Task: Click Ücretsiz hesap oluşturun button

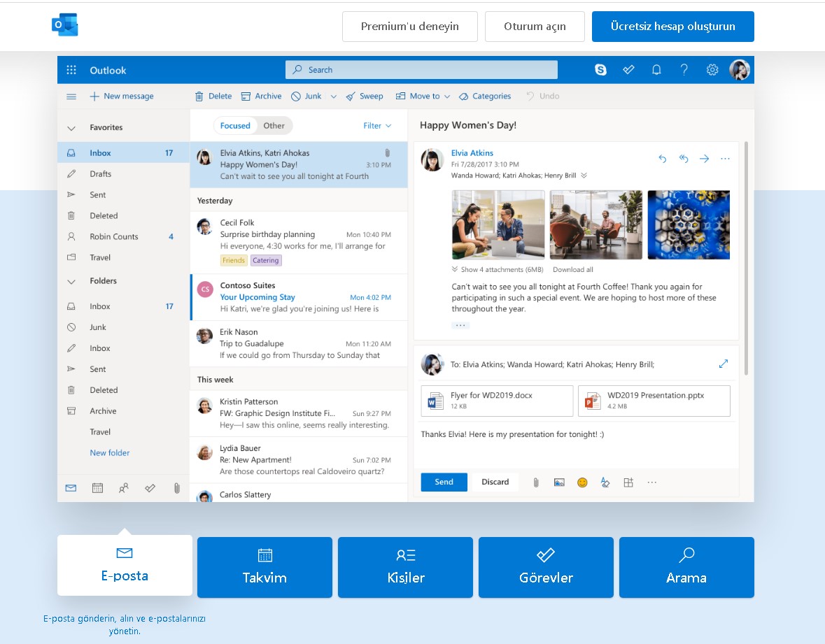Action: coord(673,27)
